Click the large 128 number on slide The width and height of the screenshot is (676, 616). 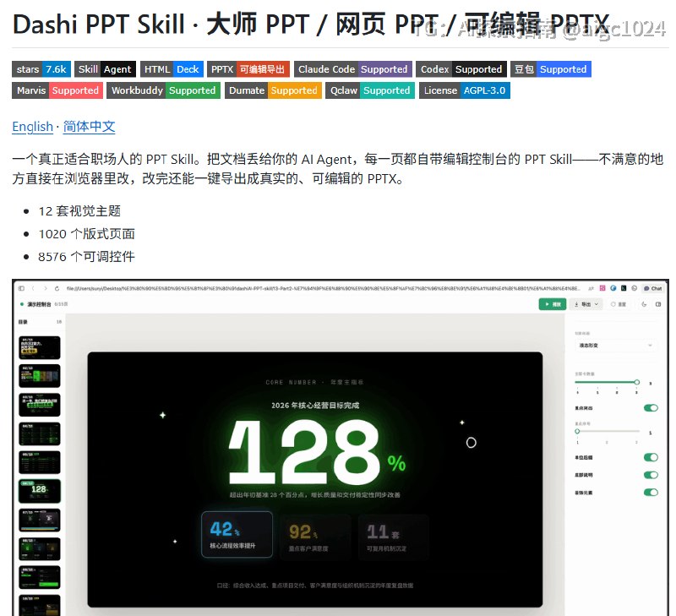pos(304,453)
